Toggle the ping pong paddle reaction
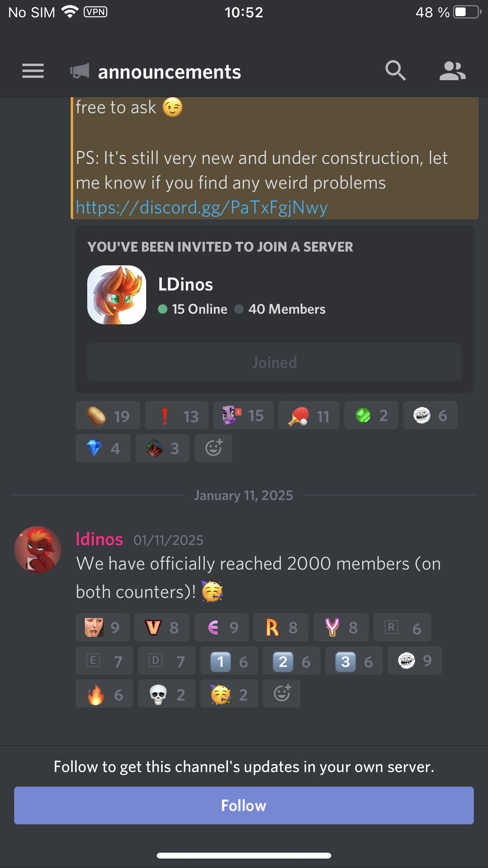Screen dimensions: 488x868 pos(309,416)
